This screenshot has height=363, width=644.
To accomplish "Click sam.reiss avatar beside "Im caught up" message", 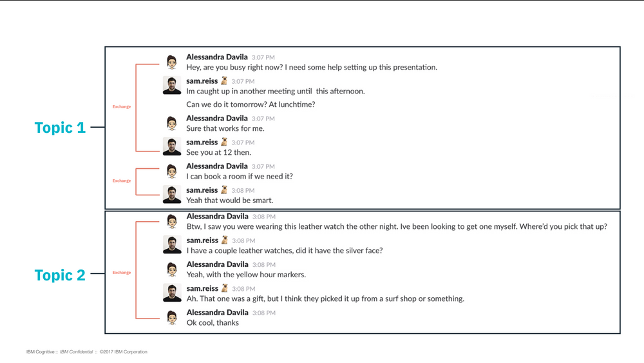I will [x=171, y=86].
